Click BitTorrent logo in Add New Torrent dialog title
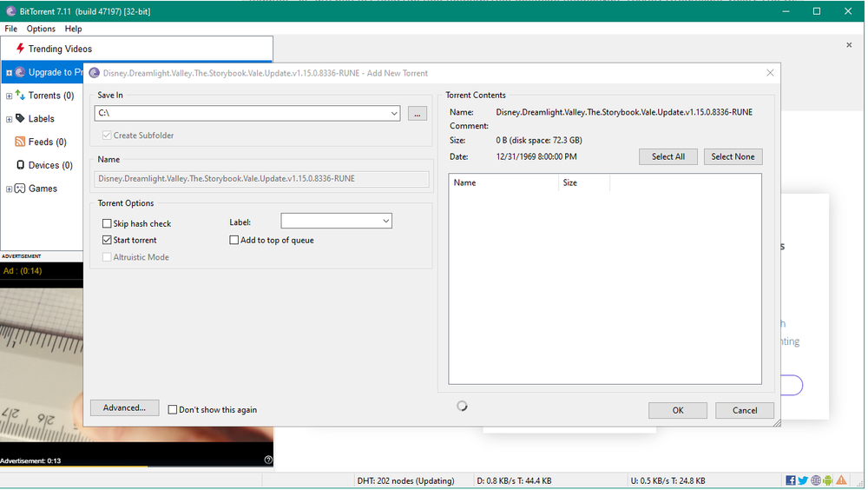The image size is (868, 490). [x=94, y=73]
